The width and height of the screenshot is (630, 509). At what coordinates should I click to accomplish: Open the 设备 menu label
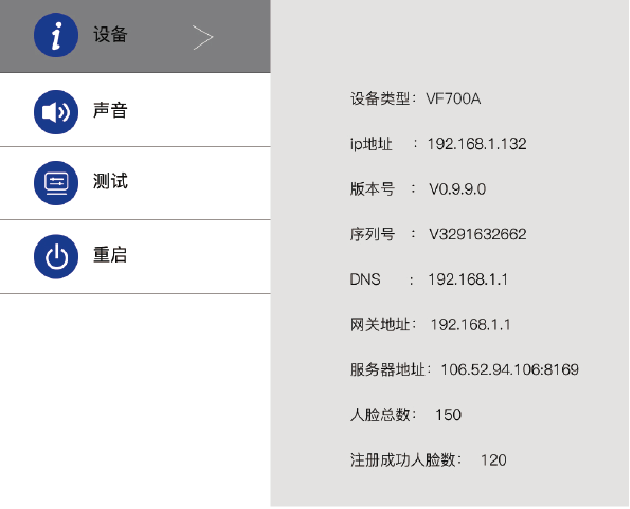pyautogui.click(x=110, y=36)
